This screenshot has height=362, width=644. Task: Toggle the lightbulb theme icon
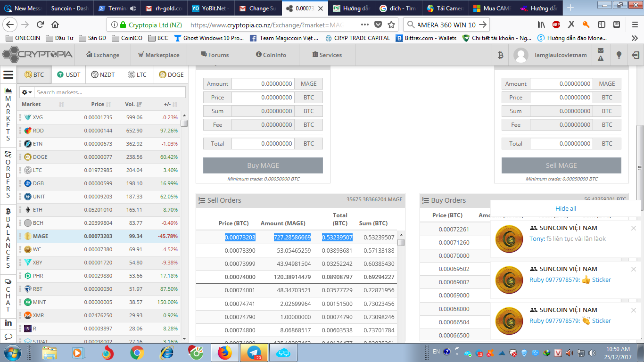[619, 55]
